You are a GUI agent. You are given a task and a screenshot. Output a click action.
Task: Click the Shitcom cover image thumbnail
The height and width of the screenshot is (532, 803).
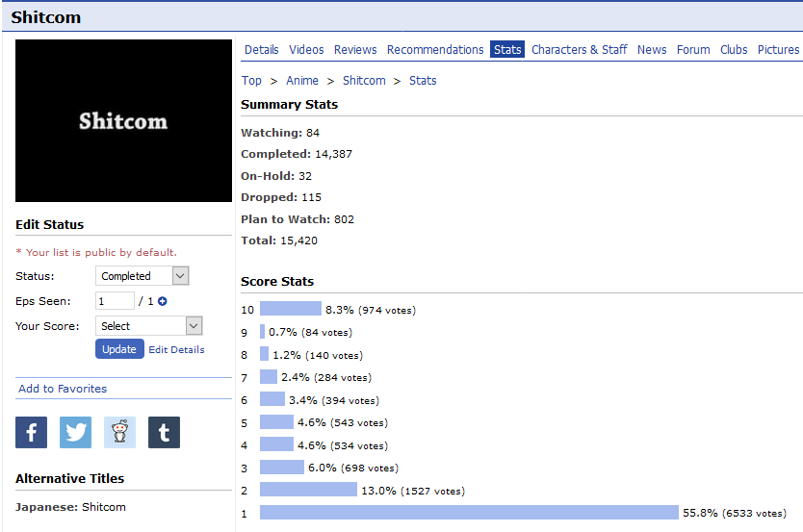(x=123, y=120)
